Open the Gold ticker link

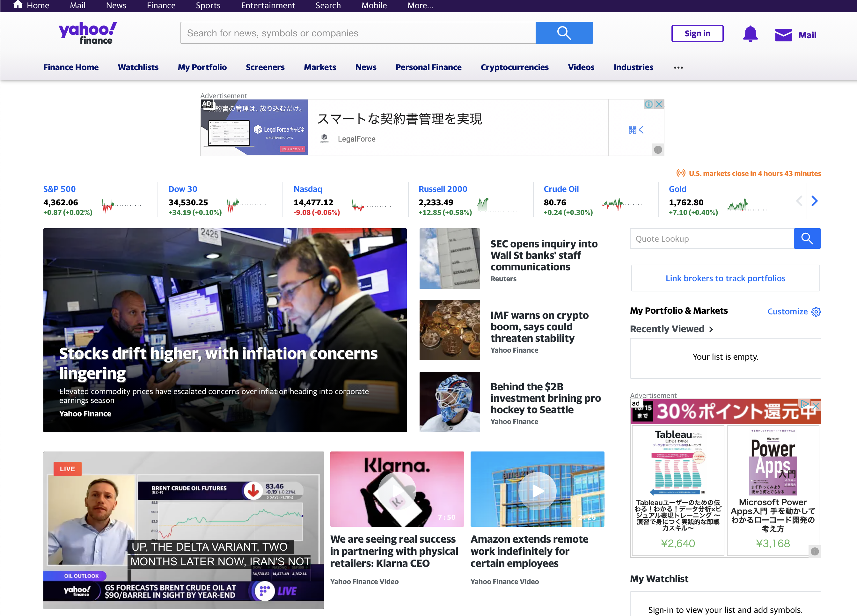(x=677, y=189)
